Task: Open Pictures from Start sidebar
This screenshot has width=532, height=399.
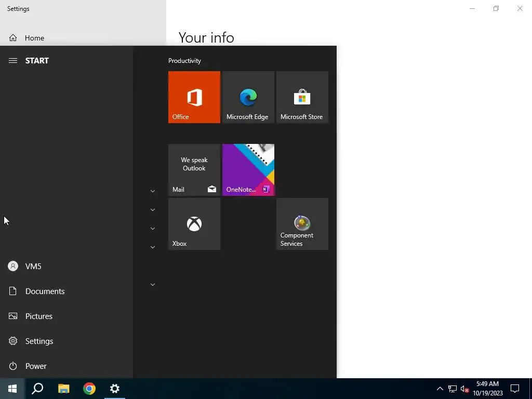Action: coord(66,316)
